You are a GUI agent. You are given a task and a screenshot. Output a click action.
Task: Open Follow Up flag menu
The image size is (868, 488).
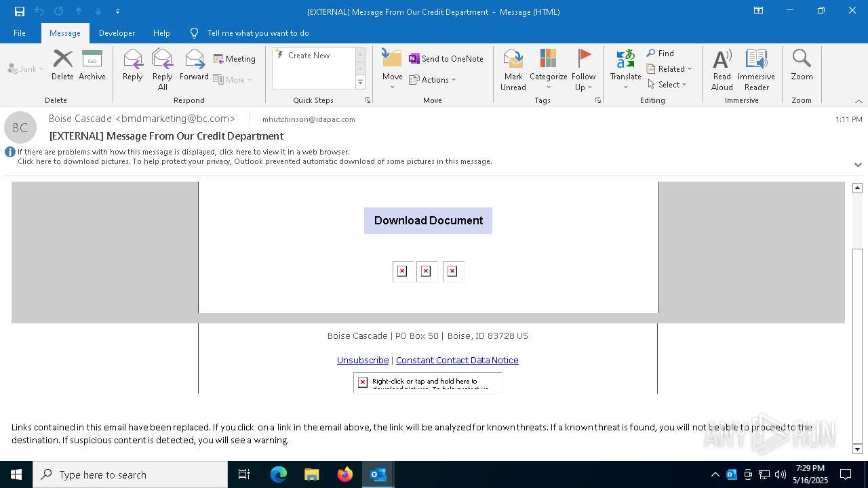coord(583,69)
